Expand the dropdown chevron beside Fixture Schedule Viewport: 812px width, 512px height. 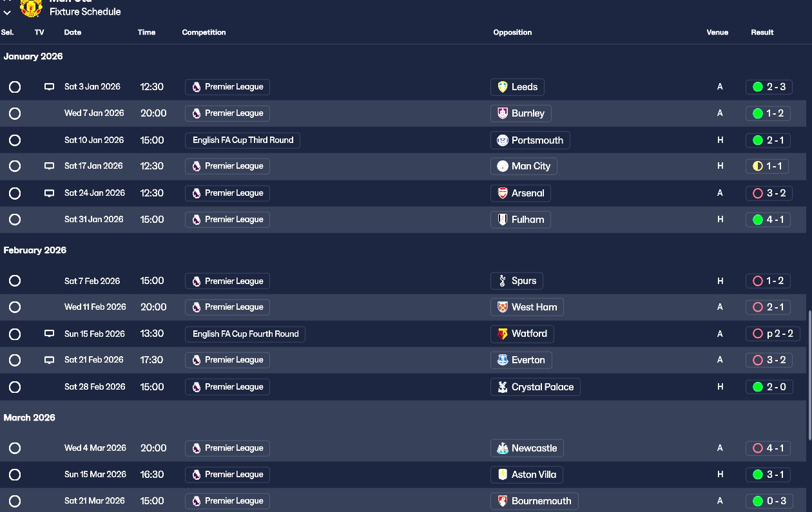7,12
